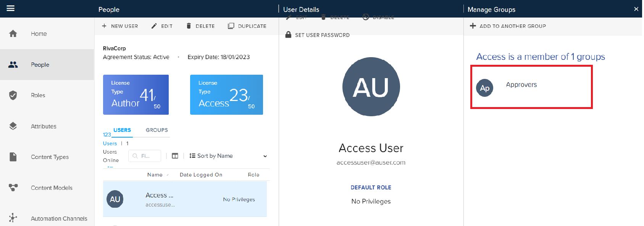Viewport: 644px width, 226px height.
Task: Click the plus icon for Add to Another Group
Action: click(x=473, y=26)
